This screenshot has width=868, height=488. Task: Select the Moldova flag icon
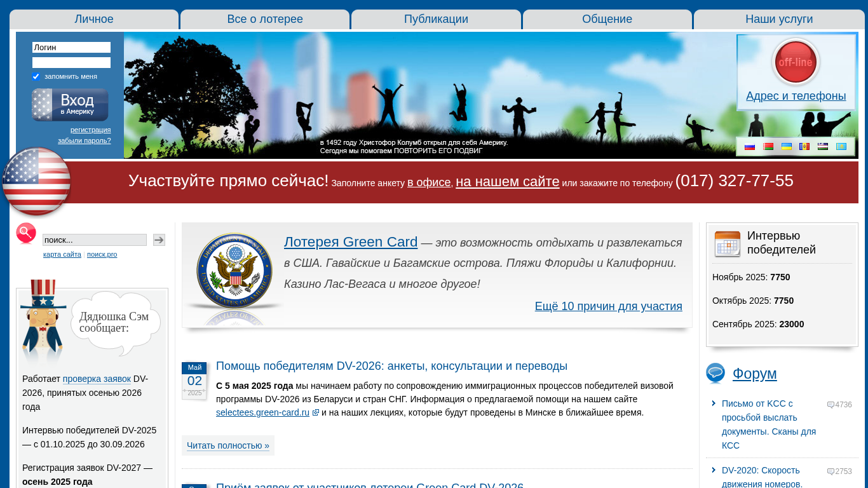804,147
